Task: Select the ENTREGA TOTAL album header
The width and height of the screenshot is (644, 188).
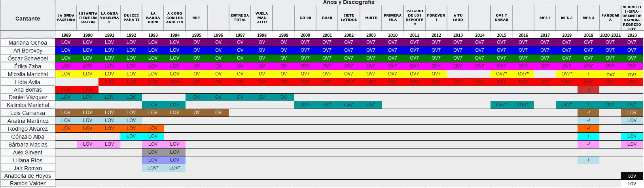Action: [240, 18]
